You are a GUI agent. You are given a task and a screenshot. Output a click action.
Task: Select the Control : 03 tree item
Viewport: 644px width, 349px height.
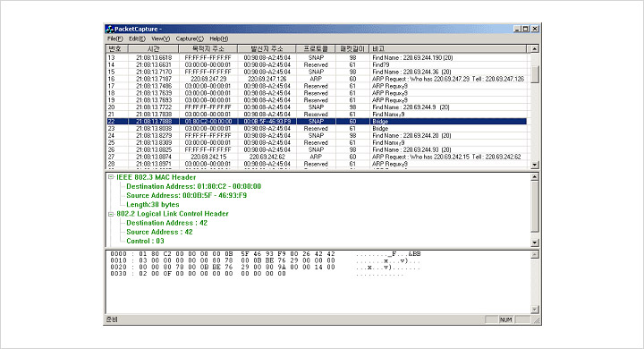click(x=145, y=241)
